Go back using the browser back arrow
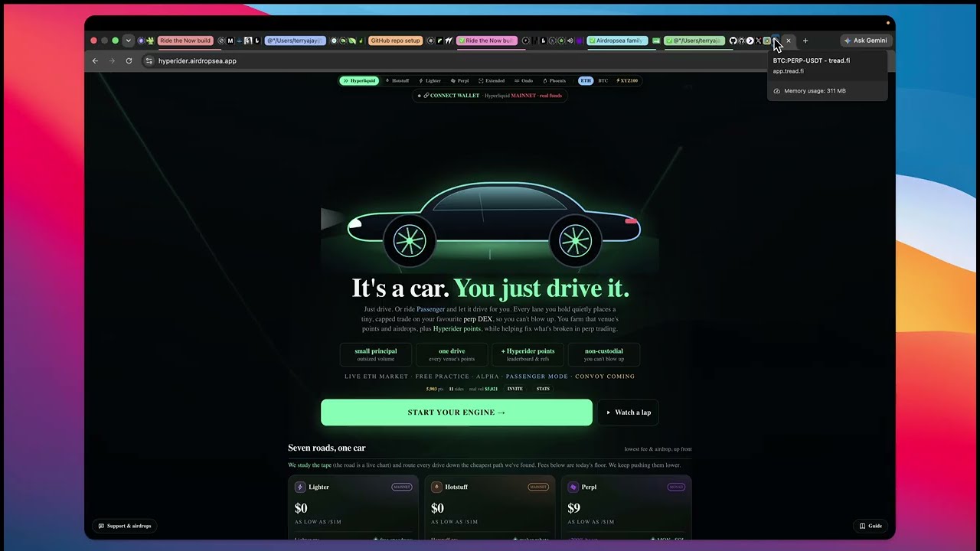This screenshot has height=551, width=980. pyautogui.click(x=95, y=60)
